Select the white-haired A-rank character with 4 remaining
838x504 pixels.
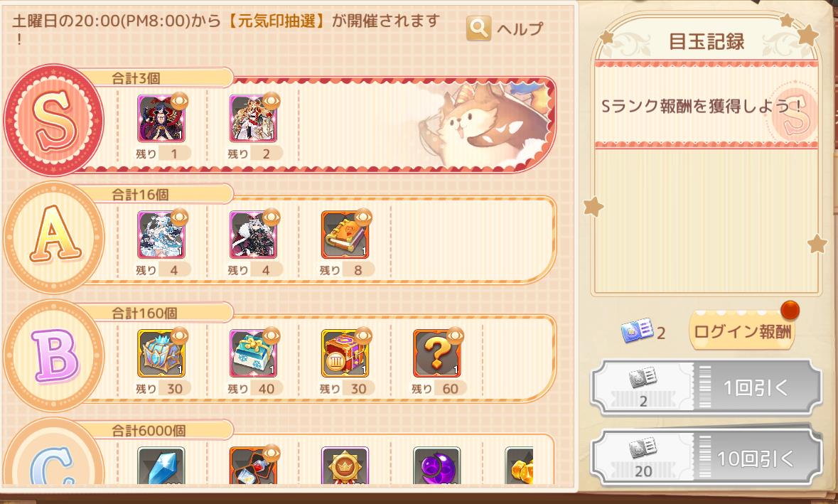coord(161,235)
